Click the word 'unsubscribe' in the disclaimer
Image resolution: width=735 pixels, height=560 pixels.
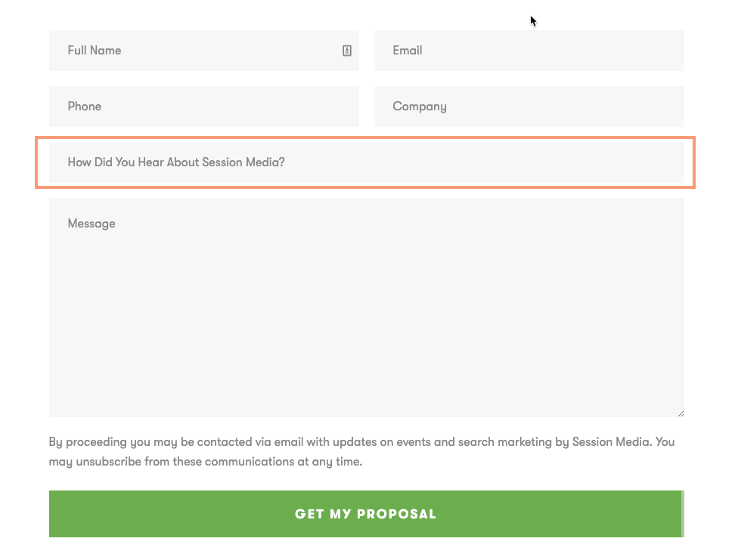(108, 461)
